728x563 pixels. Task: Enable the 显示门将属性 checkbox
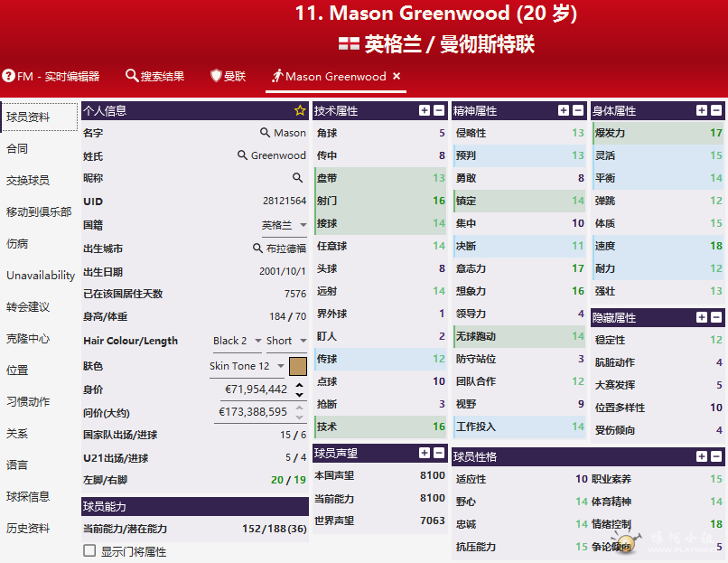[89, 550]
